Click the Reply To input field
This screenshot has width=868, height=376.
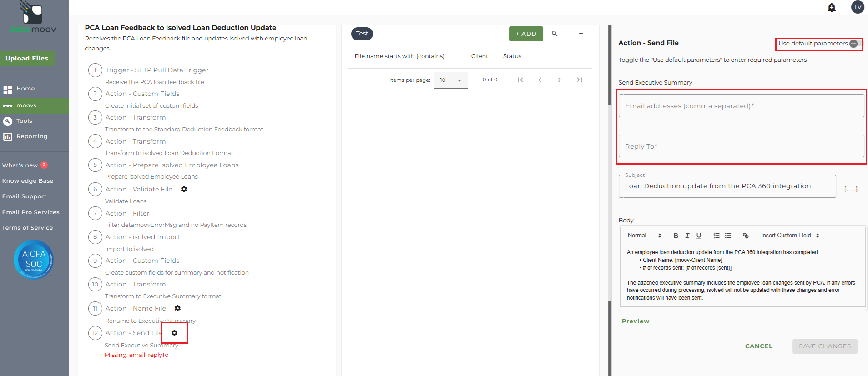coord(741,146)
